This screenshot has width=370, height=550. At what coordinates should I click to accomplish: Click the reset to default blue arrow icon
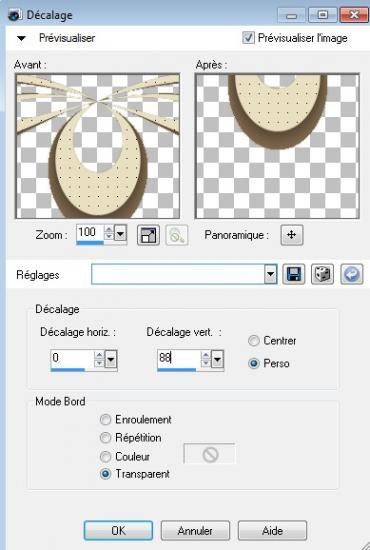pyautogui.click(x=351, y=274)
